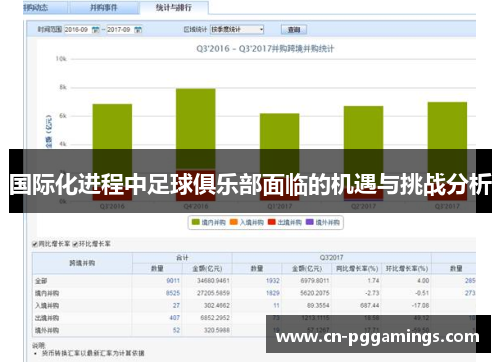Open the 境内并购 count link 8525
This screenshot has width=500, height=362.
(173, 293)
